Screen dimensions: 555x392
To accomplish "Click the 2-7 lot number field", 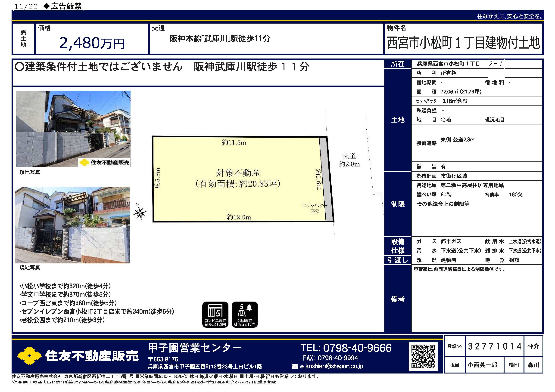I will coord(496,64).
